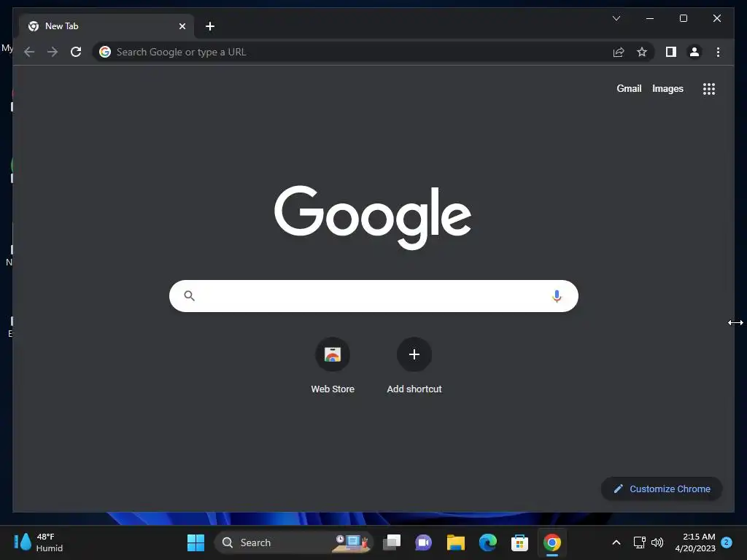This screenshot has width=747, height=560.
Task: Click Customize Chrome button
Action: pyautogui.click(x=662, y=489)
